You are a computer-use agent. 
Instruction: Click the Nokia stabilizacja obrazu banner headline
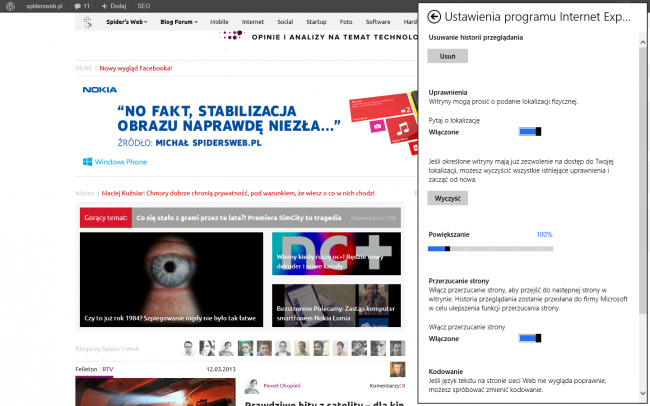(229, 118)
